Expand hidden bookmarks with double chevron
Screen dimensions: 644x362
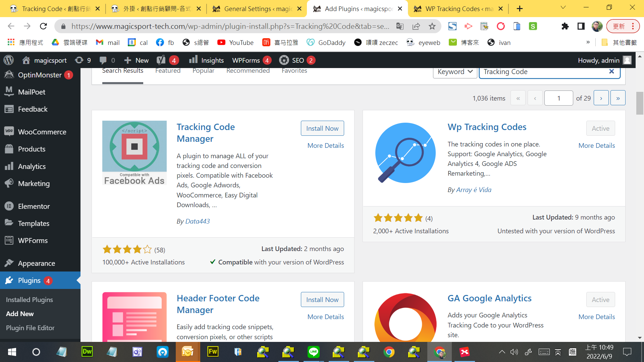point(588,42)
